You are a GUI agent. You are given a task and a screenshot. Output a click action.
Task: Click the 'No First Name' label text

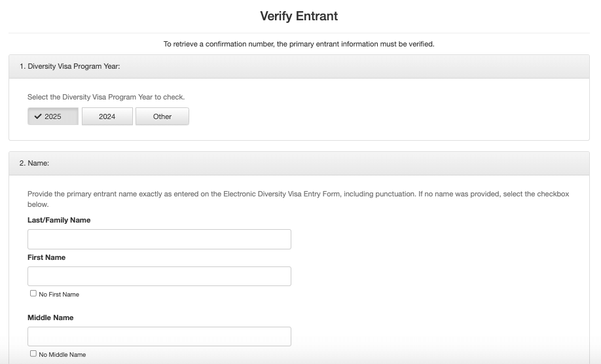59,295
